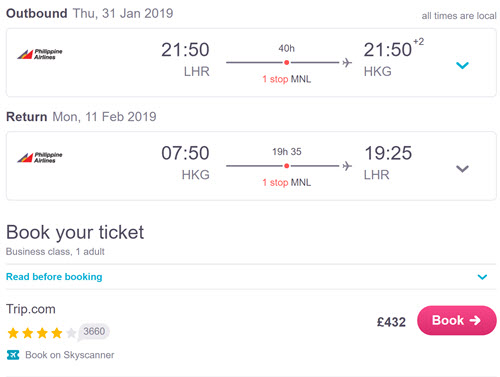Click the plane icon on outbound route
The height and width of the screenshot is (377, 500).
(347, 62)
